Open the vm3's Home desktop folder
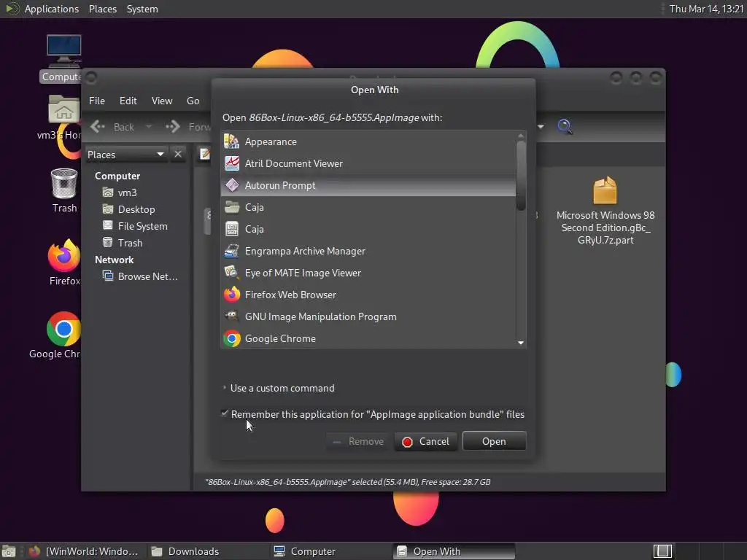The width and height of the screenshot is (747, 560). pyautogui.click(x=61, y=117)
